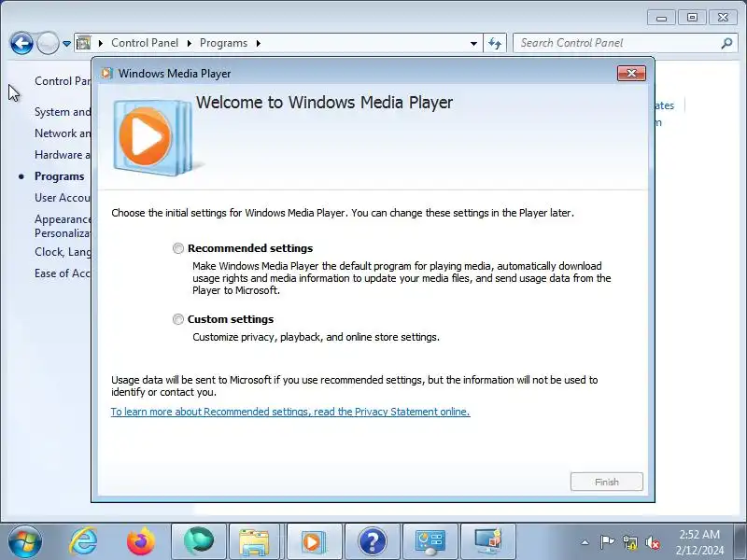Go back in Control Panel window
Image resolution: width=747 pixels, height=560 pixels.
click(x=21, y=43)
